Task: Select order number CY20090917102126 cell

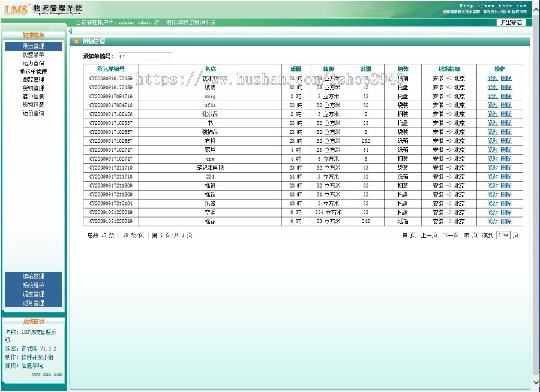Action: [111, 114]
